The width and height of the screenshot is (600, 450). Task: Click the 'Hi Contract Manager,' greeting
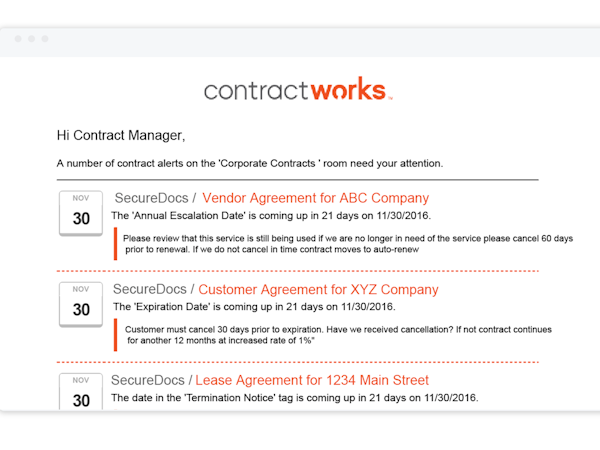121,135
